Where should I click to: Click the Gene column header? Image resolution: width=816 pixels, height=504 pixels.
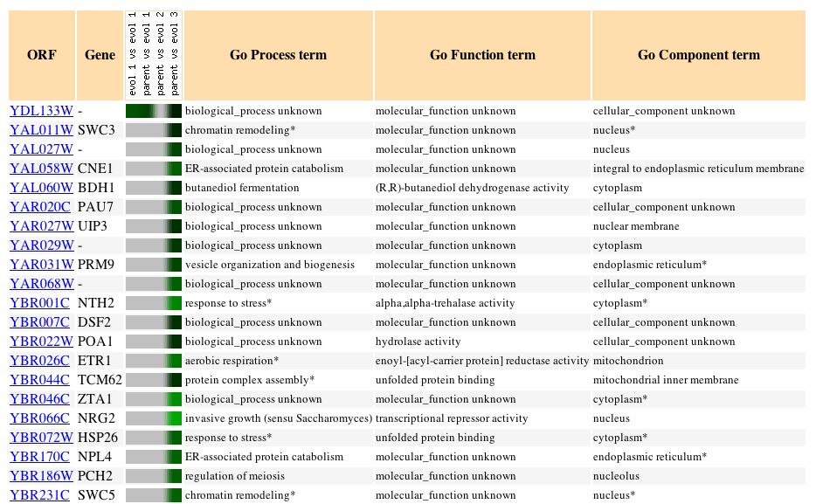pyautogui.click(x=100, y=55)
